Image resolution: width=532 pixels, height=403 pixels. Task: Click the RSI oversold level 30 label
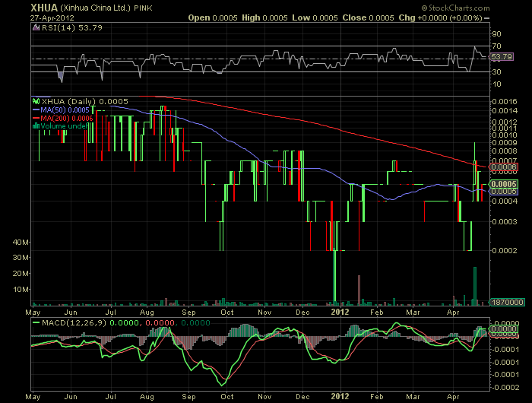pyautogui.click(x=496, y=71)
